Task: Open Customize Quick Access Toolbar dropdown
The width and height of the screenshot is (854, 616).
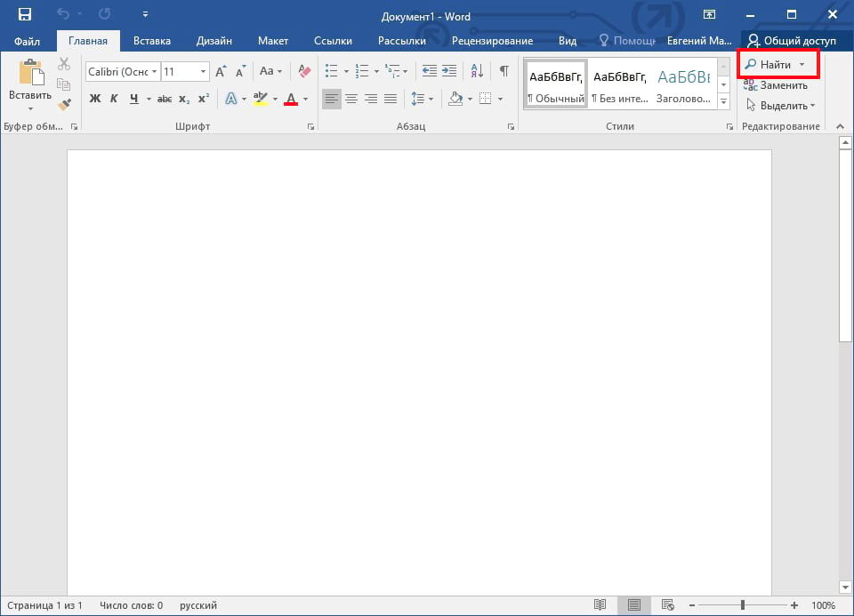Action: point(145,14)
